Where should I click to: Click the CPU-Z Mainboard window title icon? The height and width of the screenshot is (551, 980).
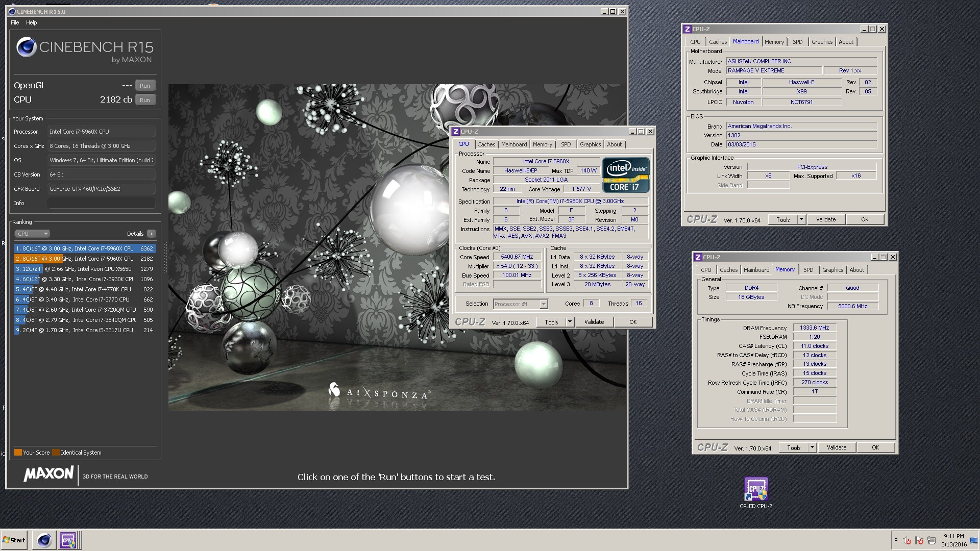(687, 29)
